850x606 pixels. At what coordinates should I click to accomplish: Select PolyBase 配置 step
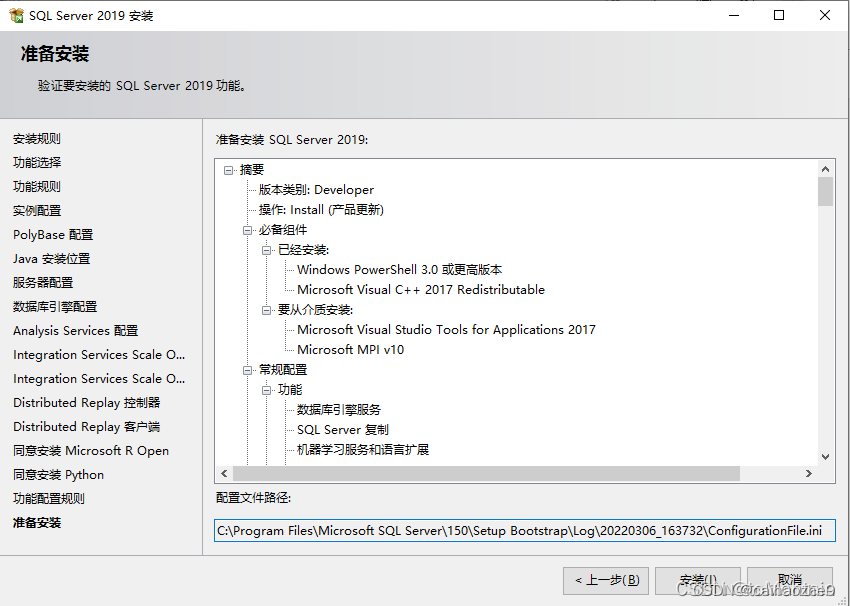[55, 234]
